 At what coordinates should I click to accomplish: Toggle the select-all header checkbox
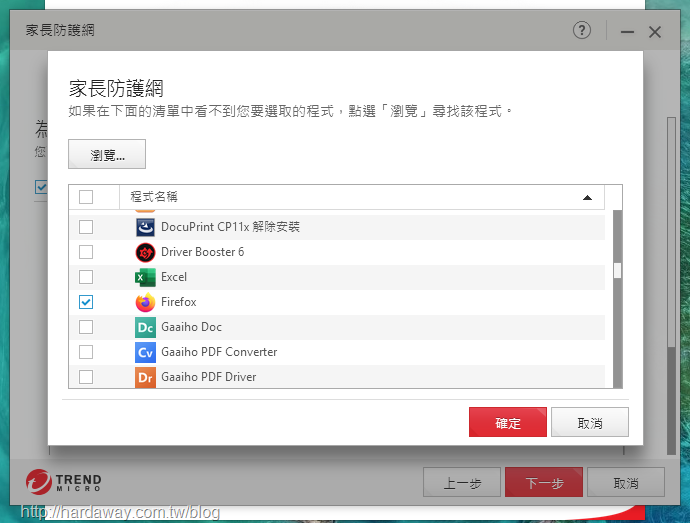[86, 197]
